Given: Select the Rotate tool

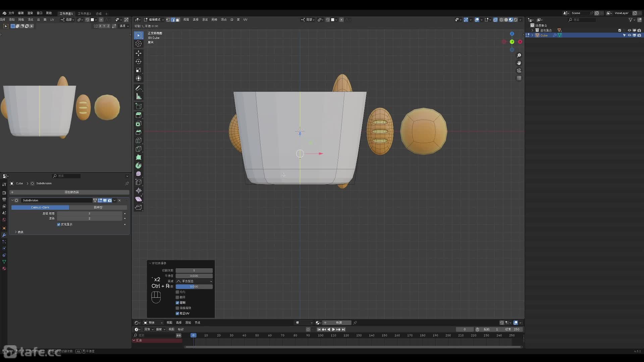Looking at the screenshot, I should pos(139,62).
